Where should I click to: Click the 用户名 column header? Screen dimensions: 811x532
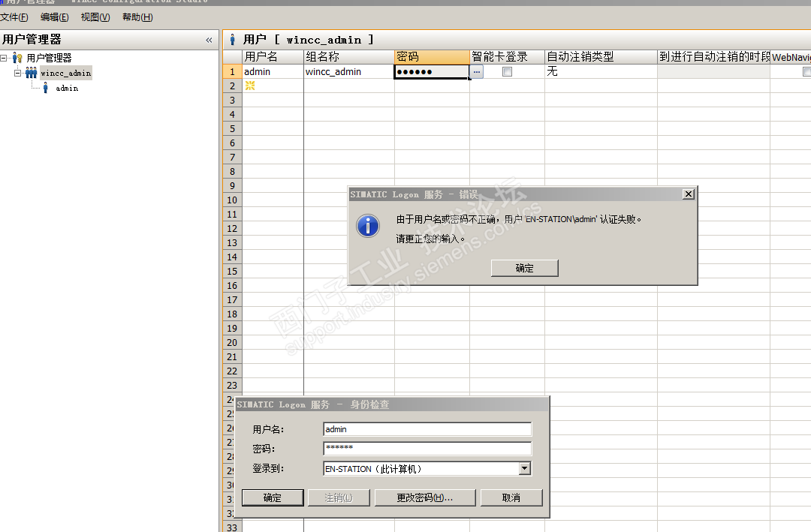[x=273, y=57]
